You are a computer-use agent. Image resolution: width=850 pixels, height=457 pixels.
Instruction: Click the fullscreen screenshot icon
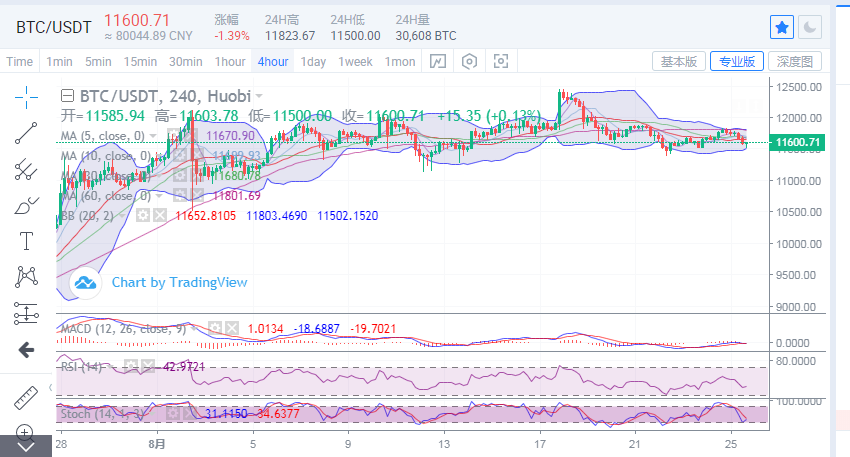501,61
